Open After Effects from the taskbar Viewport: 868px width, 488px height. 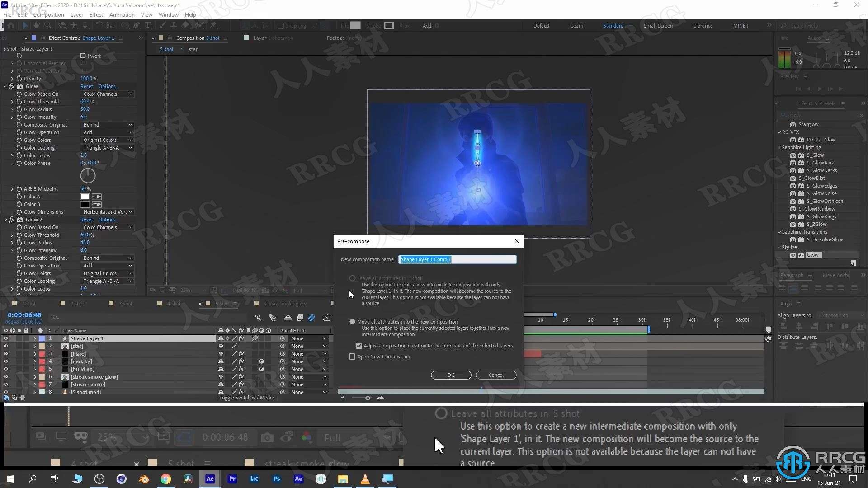pyautogui.click(x=210, y=479)
